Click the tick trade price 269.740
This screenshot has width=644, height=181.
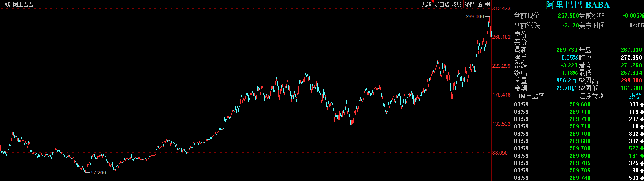580,178
